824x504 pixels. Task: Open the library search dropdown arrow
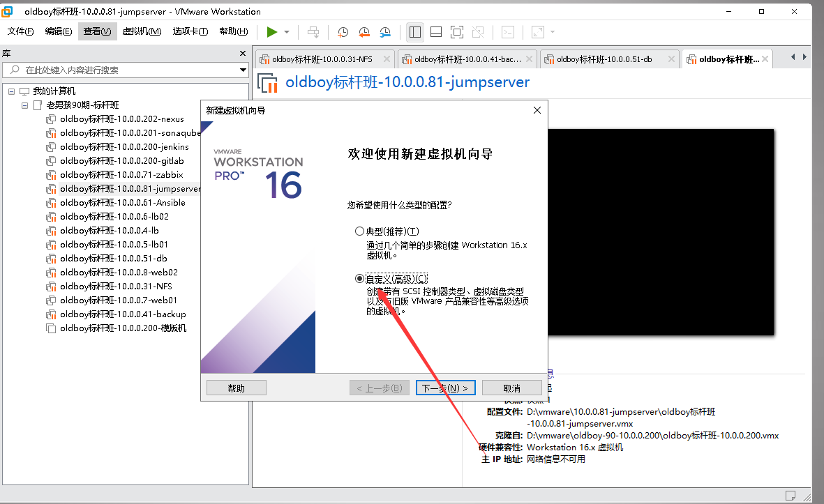click(243, 70)
